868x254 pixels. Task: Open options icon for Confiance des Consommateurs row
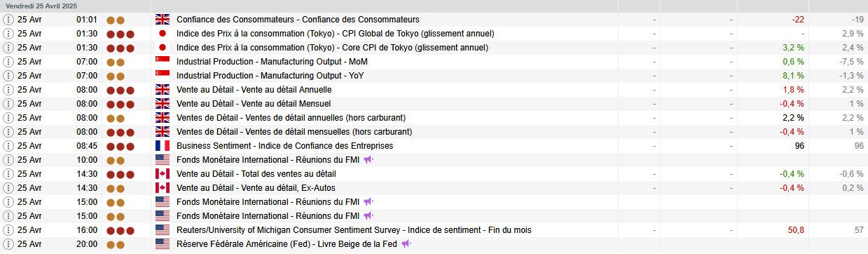tap(8, 20)
